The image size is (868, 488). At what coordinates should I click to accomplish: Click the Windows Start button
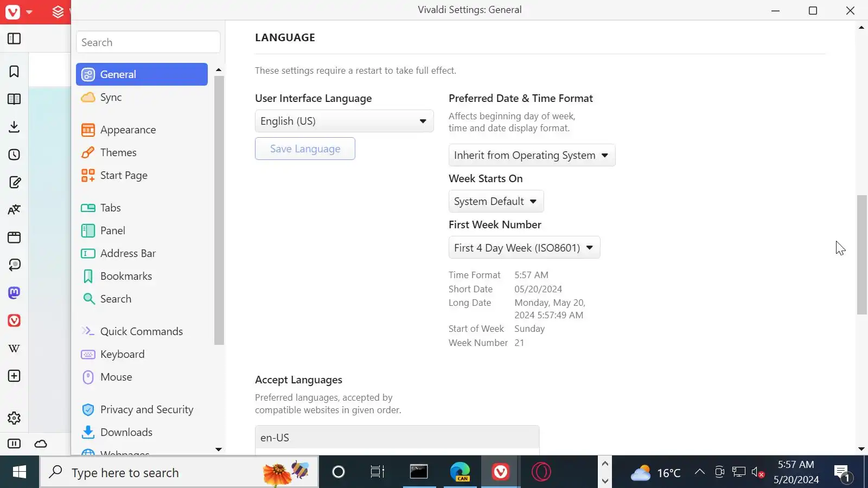tap(20, 472)
